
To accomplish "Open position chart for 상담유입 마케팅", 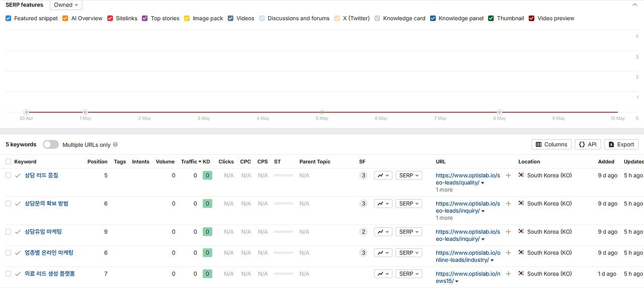I will click(383, 232).
